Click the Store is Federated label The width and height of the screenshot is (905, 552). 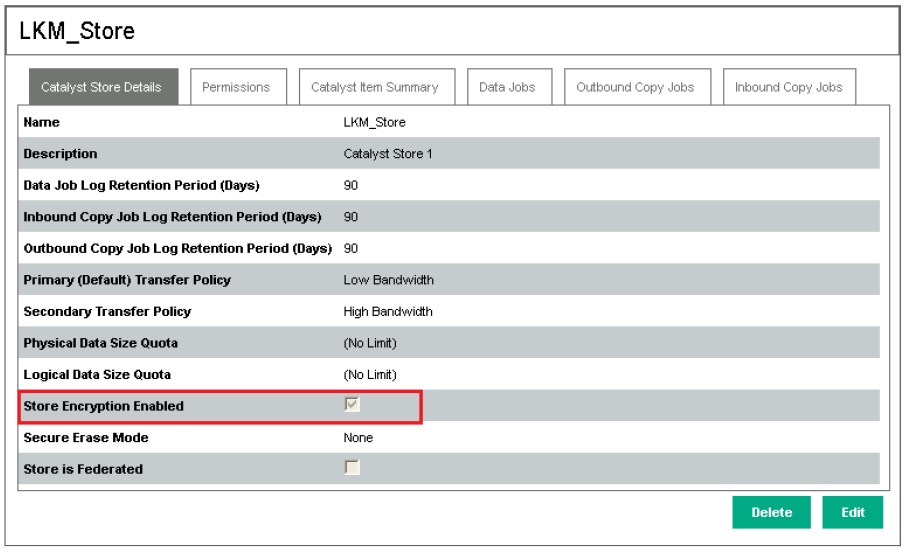pyautogui.click(x=83, y=469)
